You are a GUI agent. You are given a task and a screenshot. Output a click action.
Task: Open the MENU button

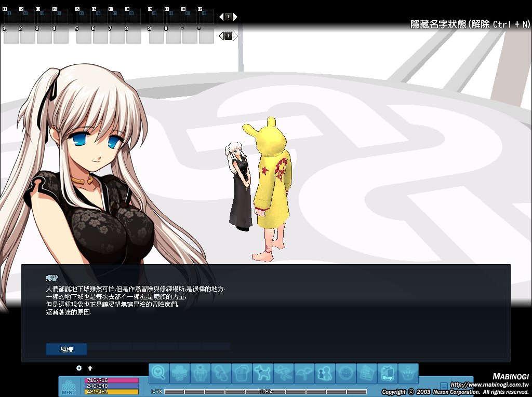[x=69, y=387]
